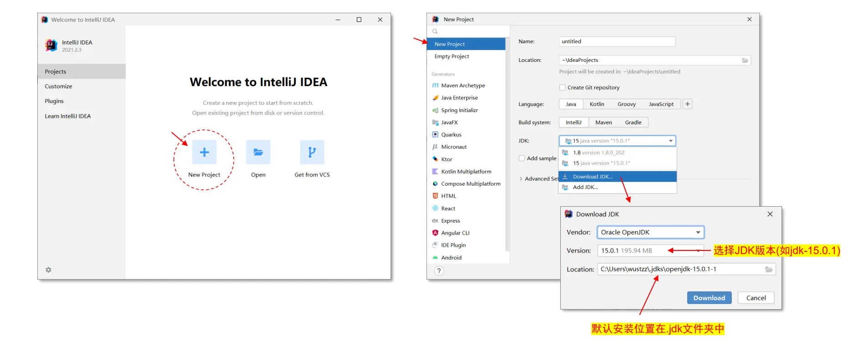Click search icon in New Project dialog

coord(435,31)
